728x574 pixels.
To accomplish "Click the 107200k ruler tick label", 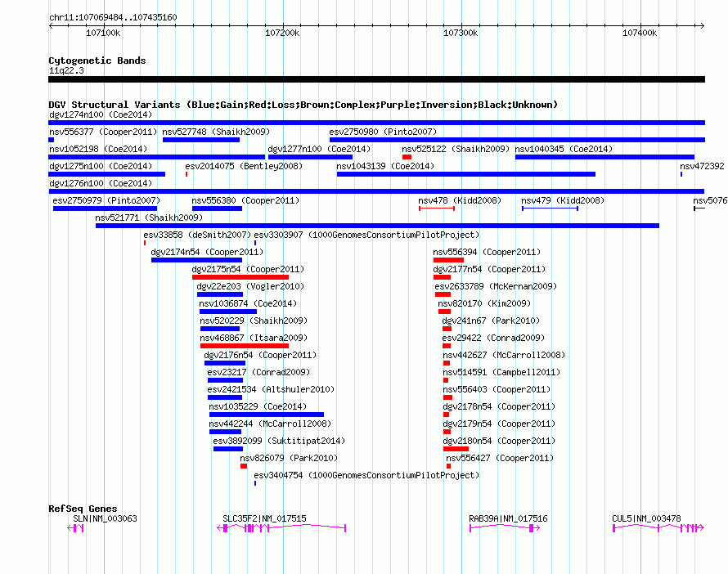I will [x=282, y=33].
